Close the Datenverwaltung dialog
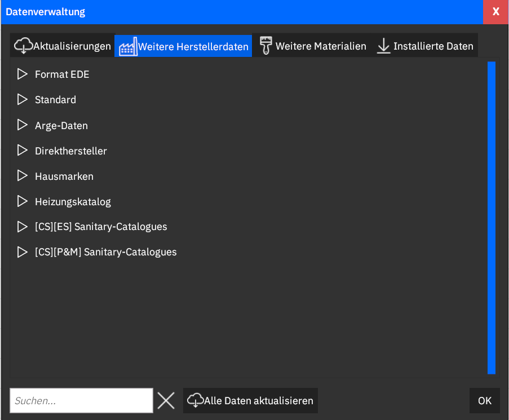Viewport: 509px width, 420px height. 495,12
